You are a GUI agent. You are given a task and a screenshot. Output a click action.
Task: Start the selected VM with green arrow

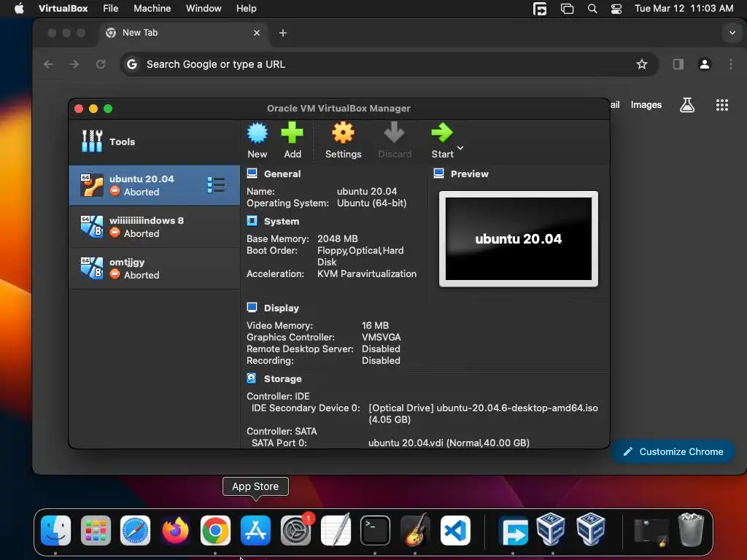[442, 133]
